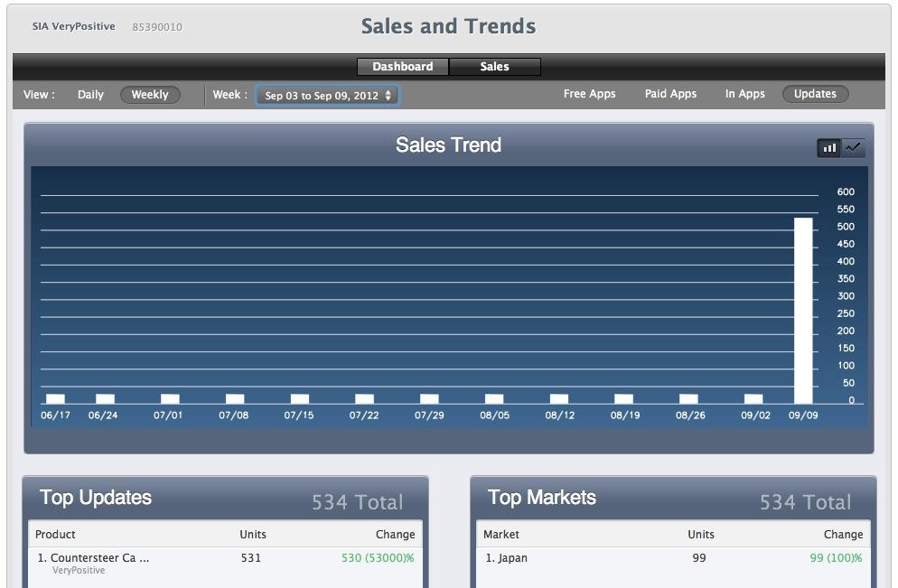Open the Week date range dropdown

click(x=328, y=96)
